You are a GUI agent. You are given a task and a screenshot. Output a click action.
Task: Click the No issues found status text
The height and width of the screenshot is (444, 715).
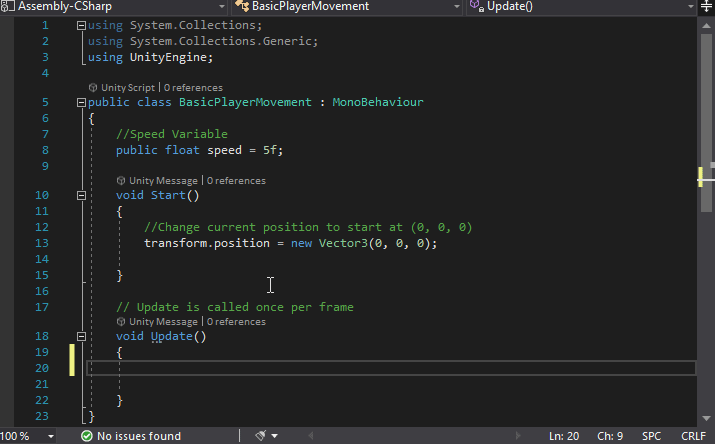(x=139, y=436)
